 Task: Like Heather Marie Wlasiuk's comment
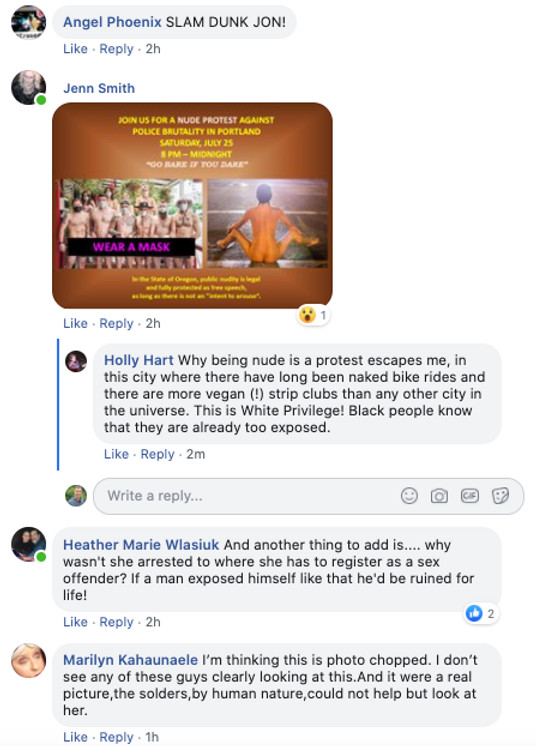pos(75,622)
